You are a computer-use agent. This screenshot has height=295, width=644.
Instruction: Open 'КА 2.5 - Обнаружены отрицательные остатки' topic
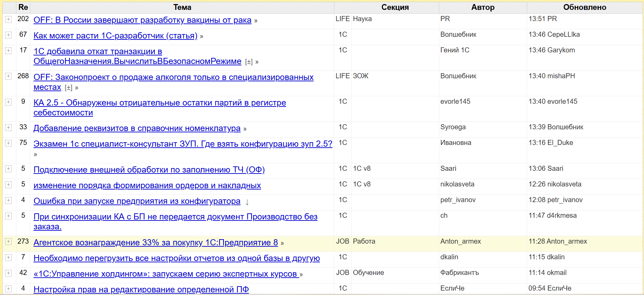pyautogui.click(x=159, y=108)
